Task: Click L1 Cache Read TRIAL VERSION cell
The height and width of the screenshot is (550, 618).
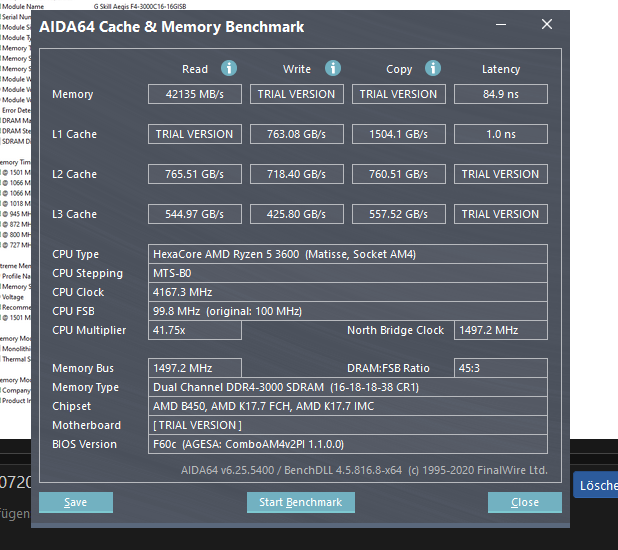Action: point(195,134)
